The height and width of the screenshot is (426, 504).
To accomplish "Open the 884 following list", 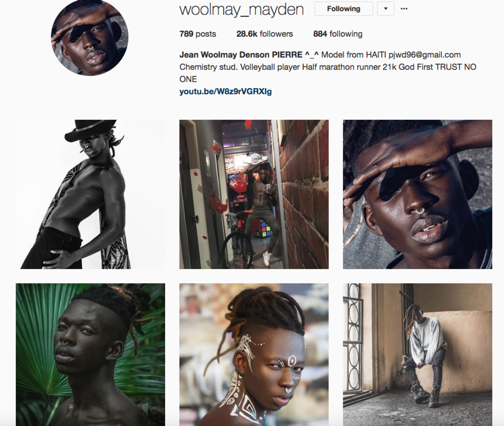I will [338, 34].
